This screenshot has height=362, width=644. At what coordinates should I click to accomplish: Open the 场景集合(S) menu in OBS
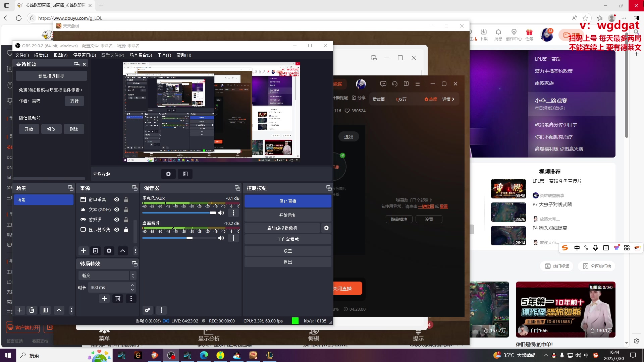[x=141, y=55]
